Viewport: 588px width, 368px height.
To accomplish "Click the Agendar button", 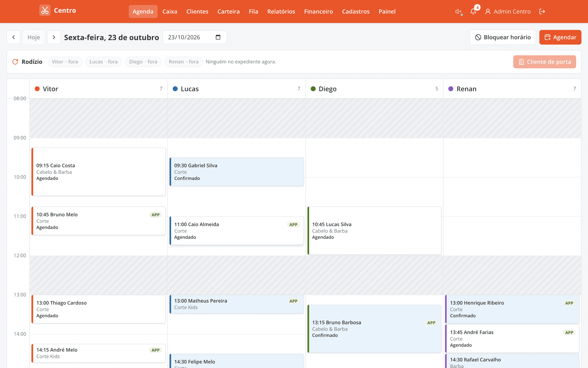I will [x=560, y=37].
